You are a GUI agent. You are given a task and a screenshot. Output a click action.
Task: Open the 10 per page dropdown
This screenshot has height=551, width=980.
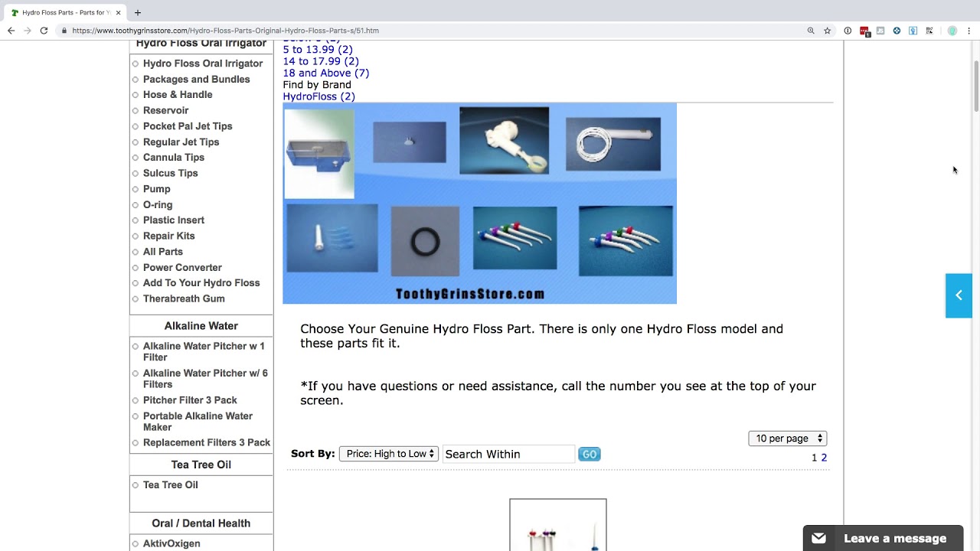tap(787, 439)
